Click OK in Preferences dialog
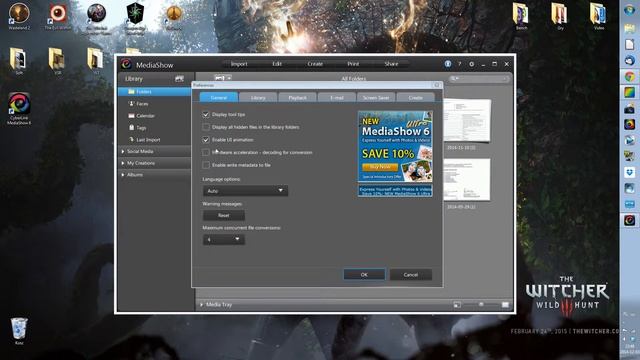 [364, 275]
